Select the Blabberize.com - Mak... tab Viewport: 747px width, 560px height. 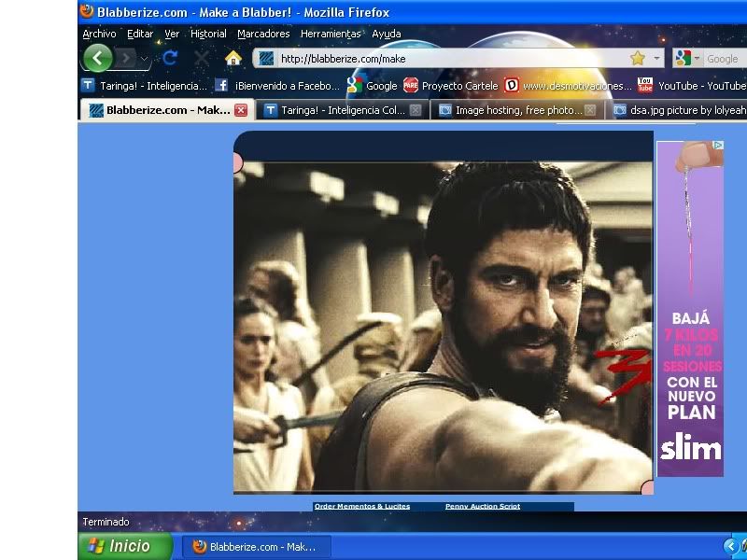167,110
